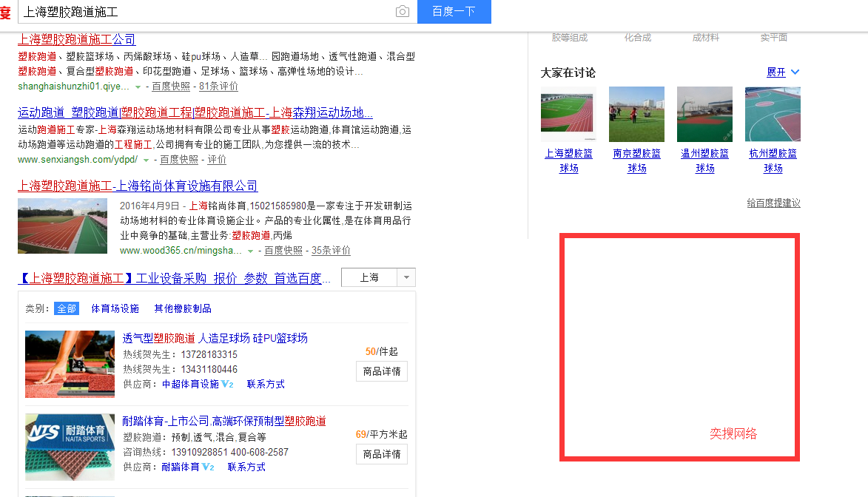Open the 上海塑胶篮球场 discussion thumbnail
The width and height of the screenshot is (868, 497).
point(568,115)
